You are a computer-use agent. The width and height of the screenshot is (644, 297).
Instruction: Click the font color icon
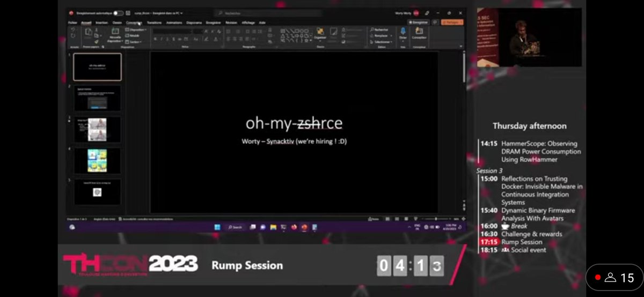click(x=216, y=39)
